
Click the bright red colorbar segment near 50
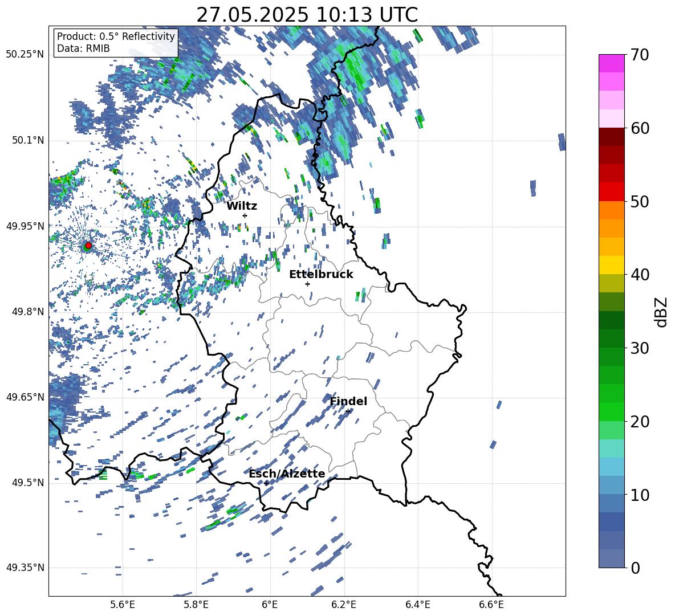tap(612, 192)
